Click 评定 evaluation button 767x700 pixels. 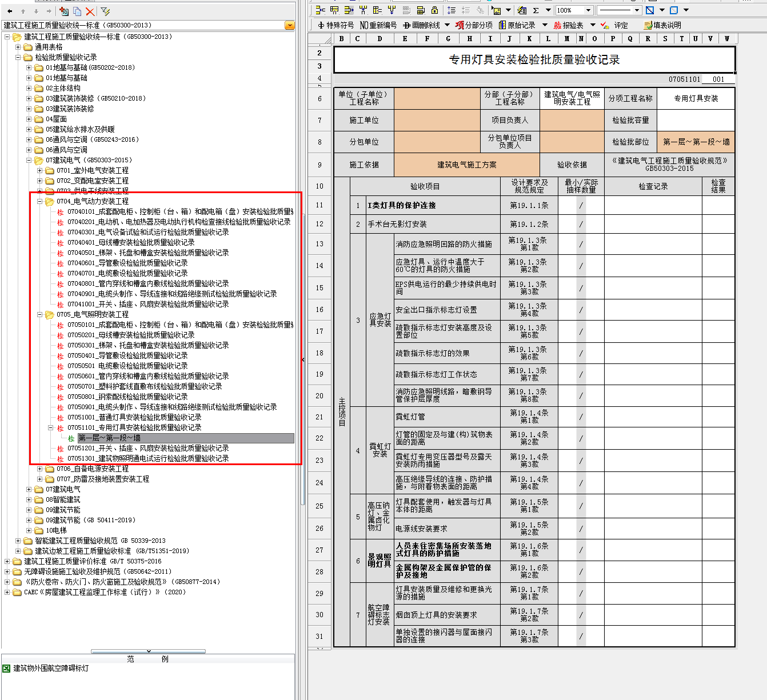click(615, 25)
